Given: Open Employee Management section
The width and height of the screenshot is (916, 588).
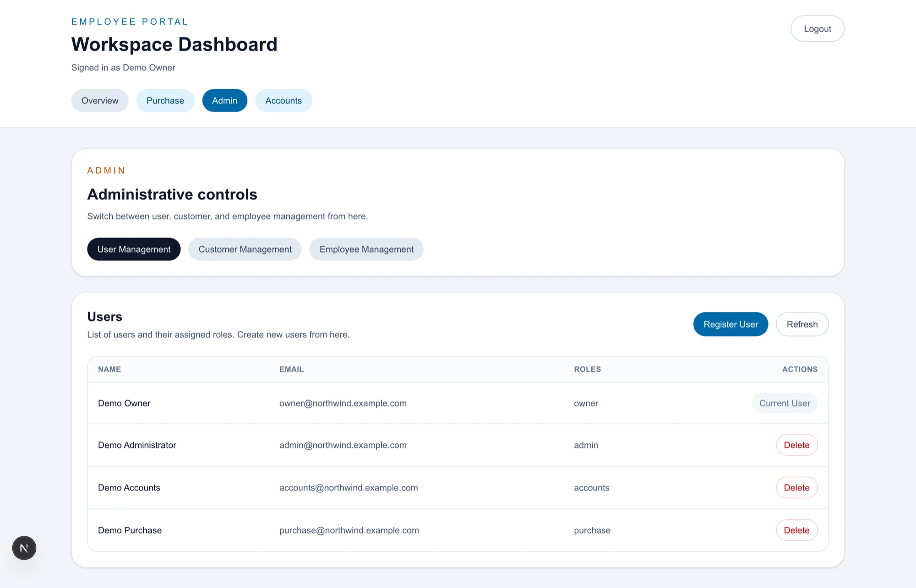Looking at the screenshot, I should click(366, 249).
